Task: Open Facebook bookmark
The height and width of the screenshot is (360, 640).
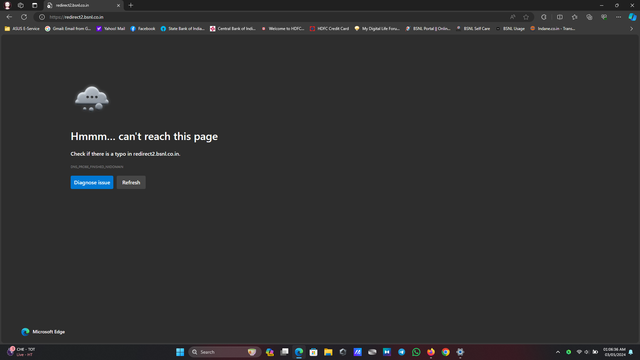Action: [142, 29]
